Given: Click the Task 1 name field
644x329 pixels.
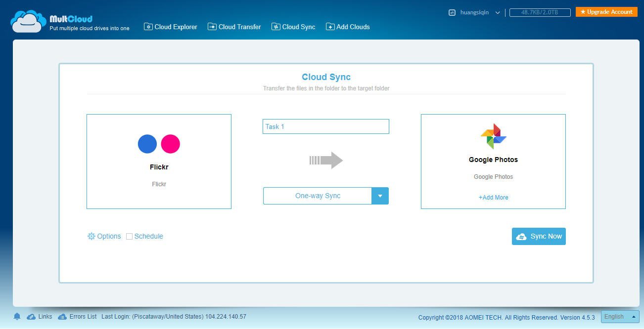Looking at the screenshot, I should (325, 126).
